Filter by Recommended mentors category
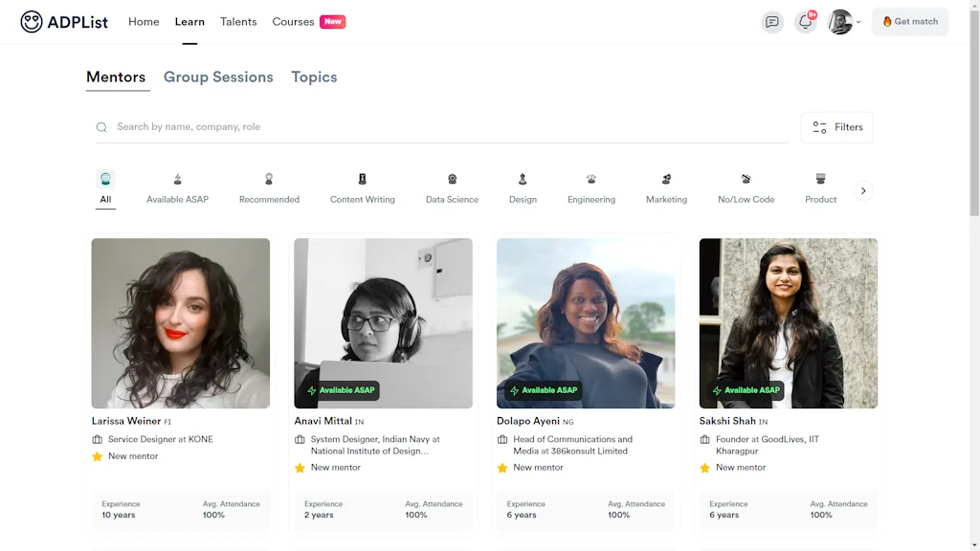Screen dimensions: 980x551 [269, 179]
